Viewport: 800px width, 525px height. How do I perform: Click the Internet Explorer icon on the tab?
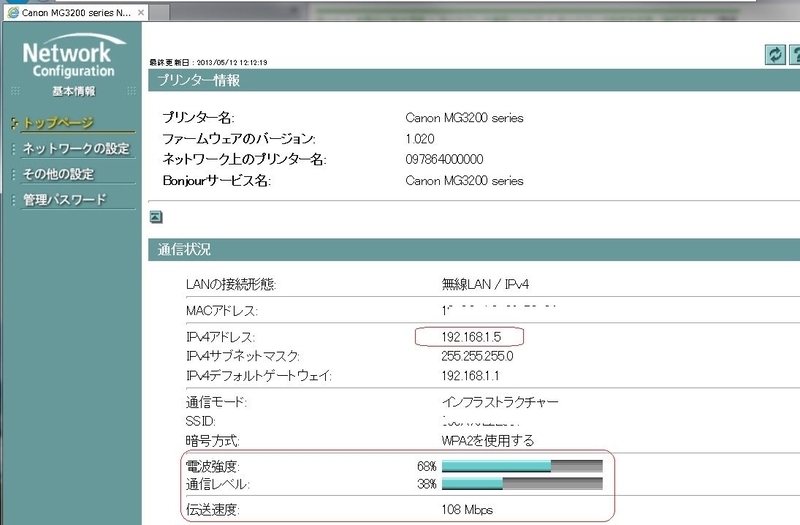(13, 13)
